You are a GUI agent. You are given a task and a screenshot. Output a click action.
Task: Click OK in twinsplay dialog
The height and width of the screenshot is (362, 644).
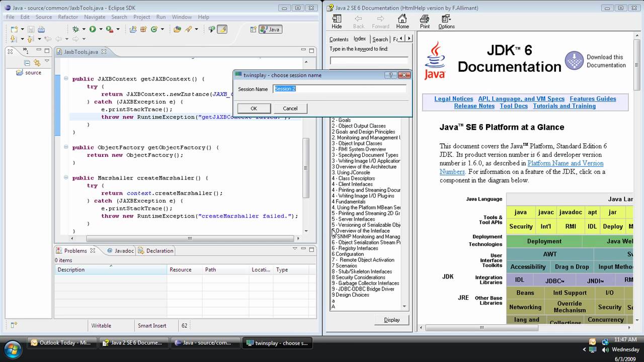(254, 108)
